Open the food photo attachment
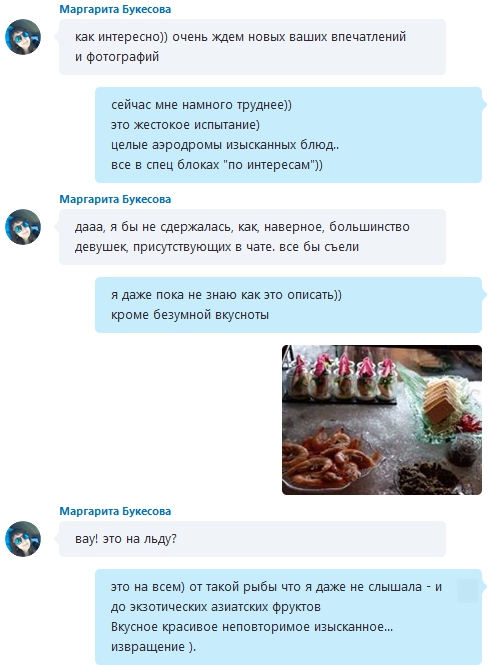 coord(382,420)
